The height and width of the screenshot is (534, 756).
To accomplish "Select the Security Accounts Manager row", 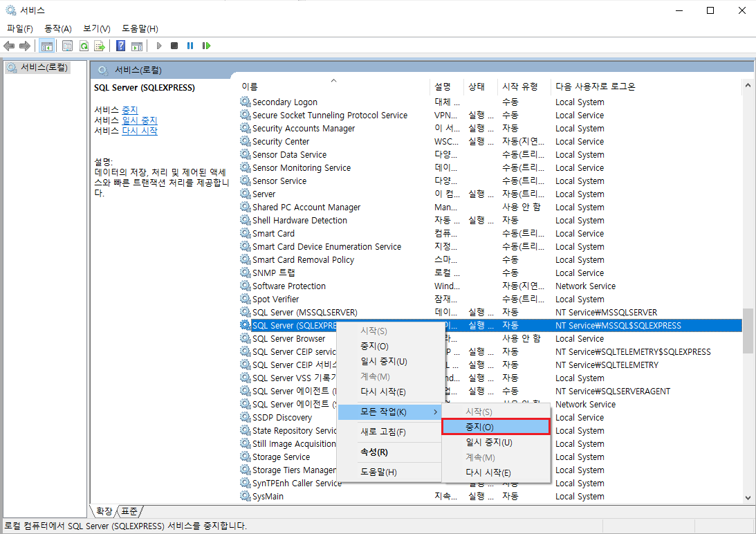I will pyautogui.click(x=490, y=129).
